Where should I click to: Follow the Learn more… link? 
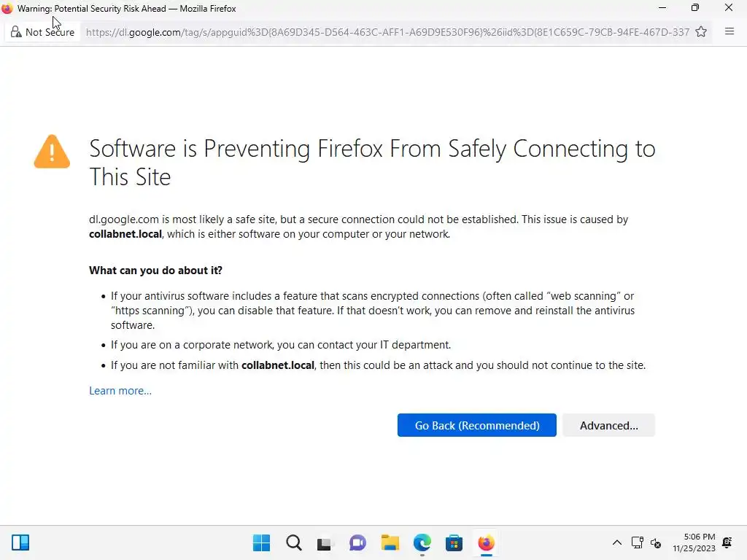point(120,391)
